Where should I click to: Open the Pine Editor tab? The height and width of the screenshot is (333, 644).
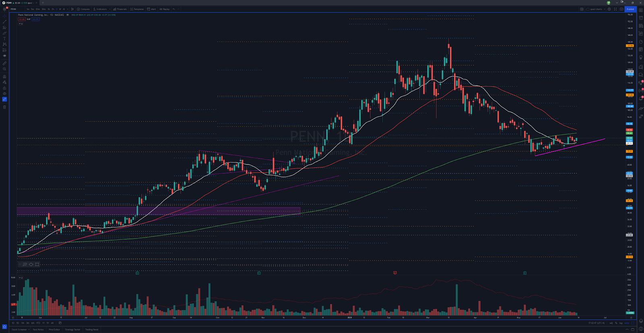coord(54,329)
